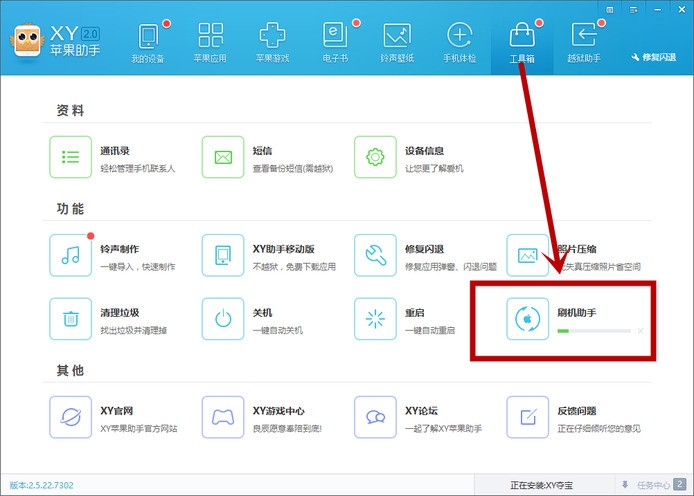Click 关机 power icon
This screenshot has width=694, height=496.
point(223,319)
